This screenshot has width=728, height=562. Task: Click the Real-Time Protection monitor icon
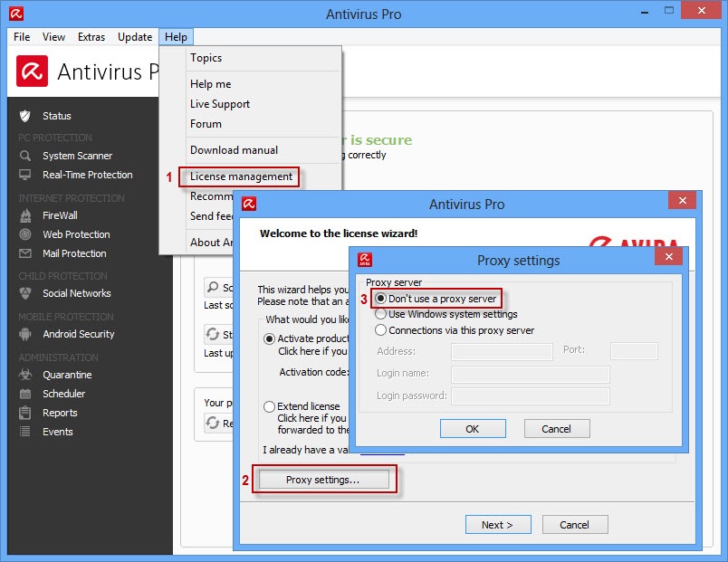(x=25, y=175)
